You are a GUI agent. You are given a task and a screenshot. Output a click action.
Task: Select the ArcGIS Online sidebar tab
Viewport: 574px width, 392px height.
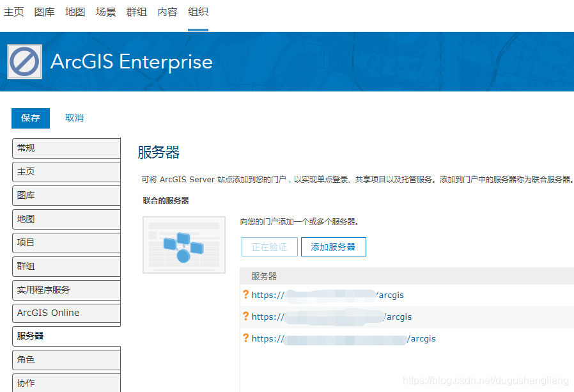66,313
